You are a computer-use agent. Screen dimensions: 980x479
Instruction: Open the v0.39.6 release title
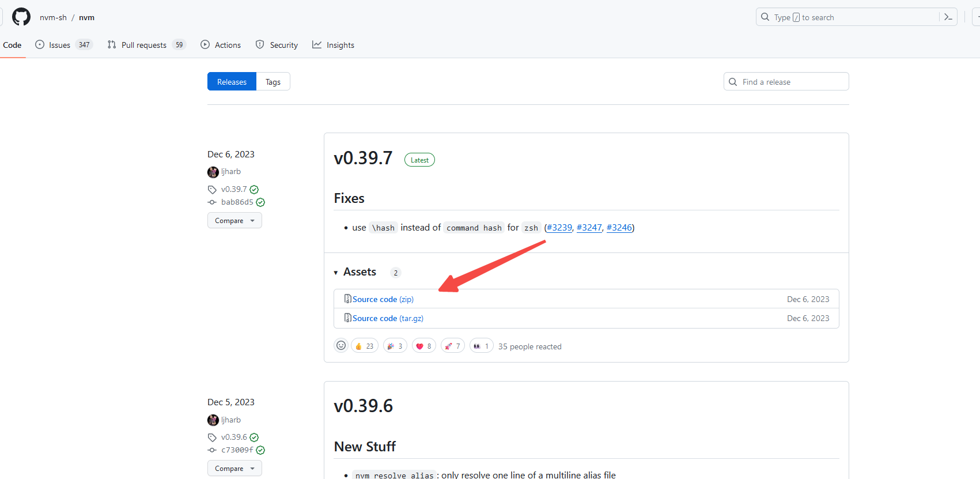pyautogui.click(x=363, y=406)
